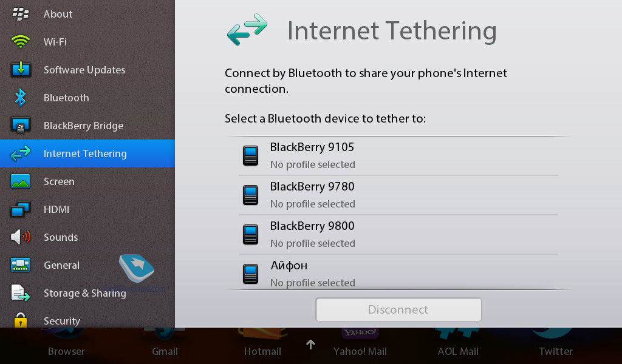622x364 pixels.
Task: Tap the phone icon beside BlackBerry 9780
Action: [250, 195]
